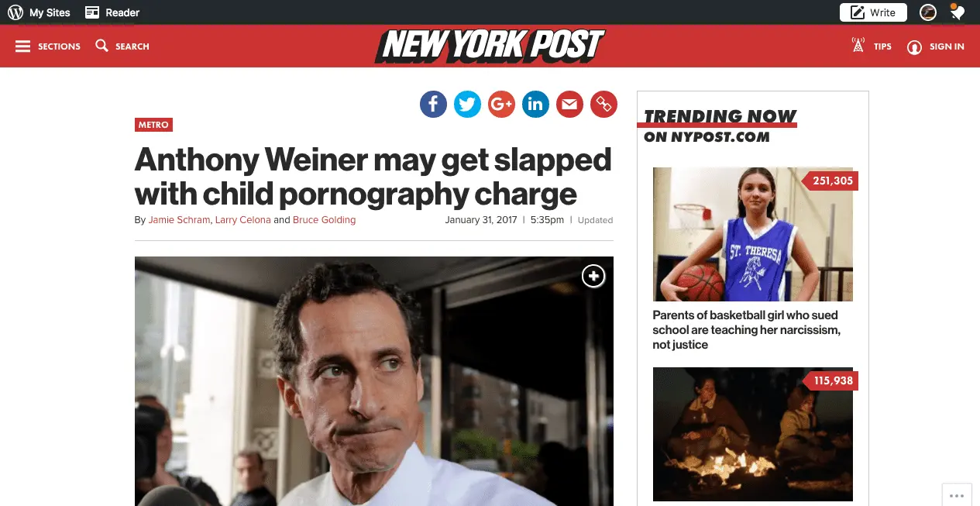Viewport: 980px width, 506px height.
Task: Copy article link with chain icon
Action: [x=603, y=104]
